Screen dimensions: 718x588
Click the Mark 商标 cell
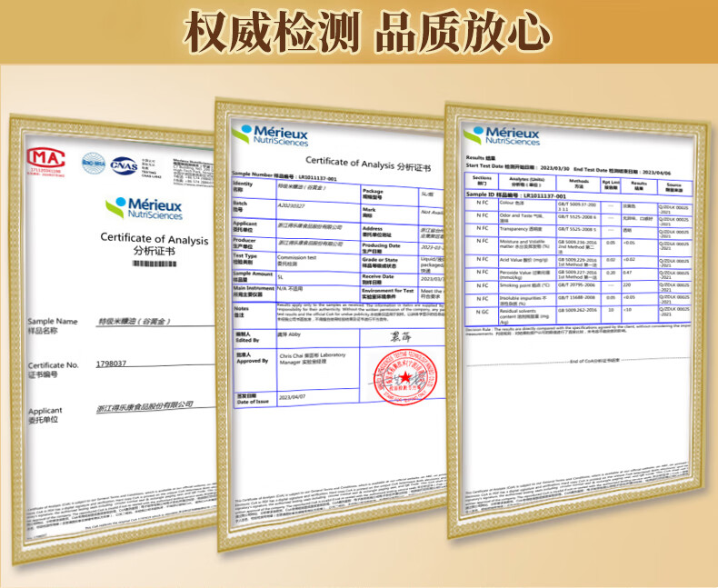click(389, 214)
